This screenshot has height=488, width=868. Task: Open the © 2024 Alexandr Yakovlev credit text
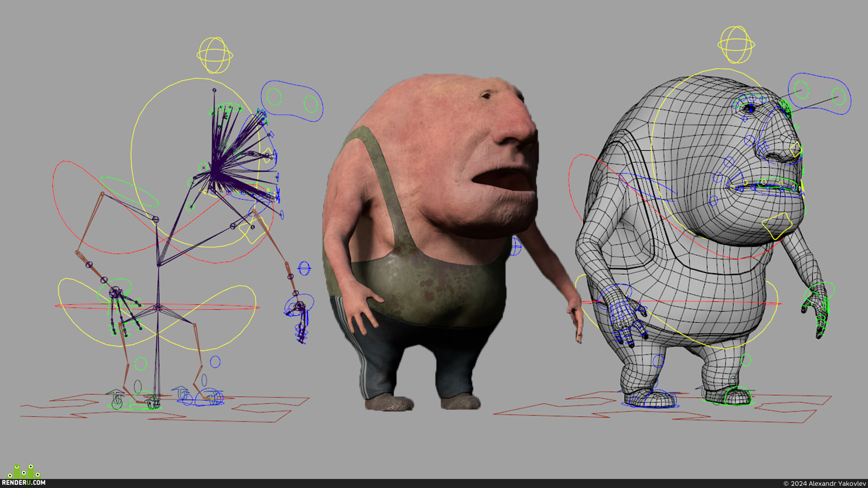[825, 483]
